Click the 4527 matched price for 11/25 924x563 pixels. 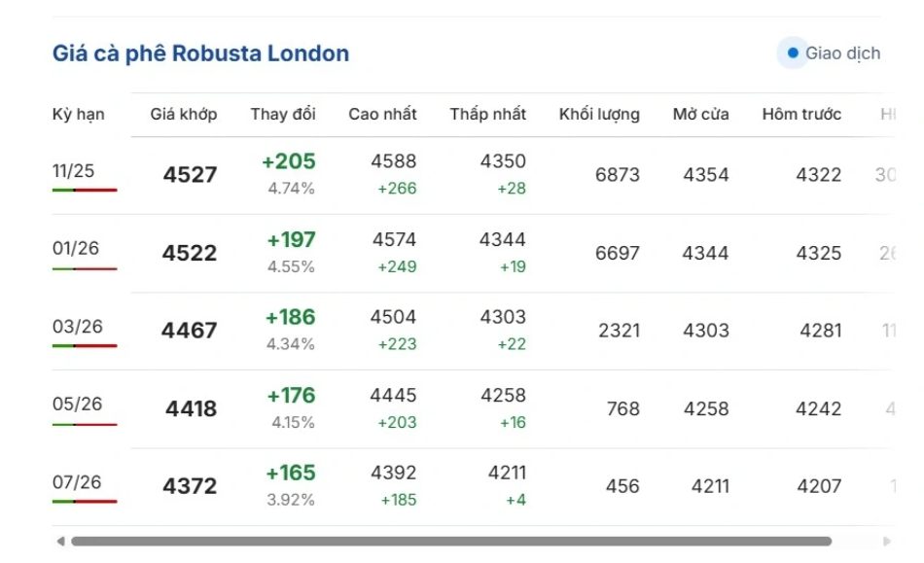pos(190,175)
